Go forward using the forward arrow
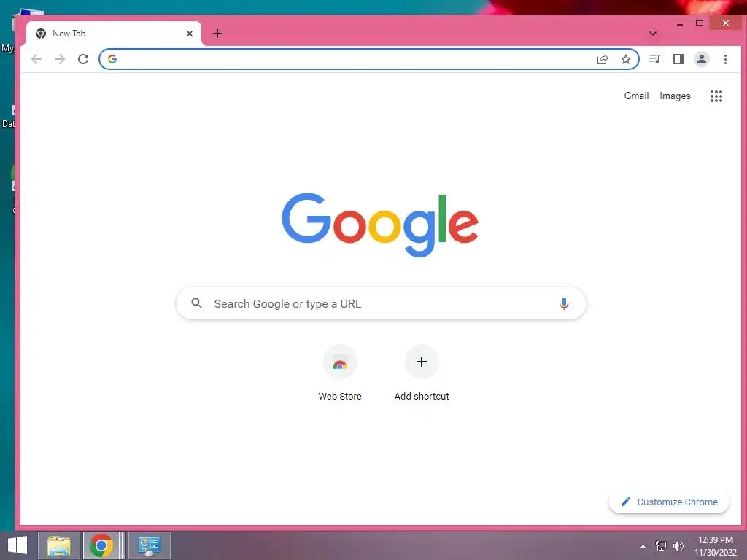Image resolution: width=747 pixels, height=560 pixels. tap(60, 59)
